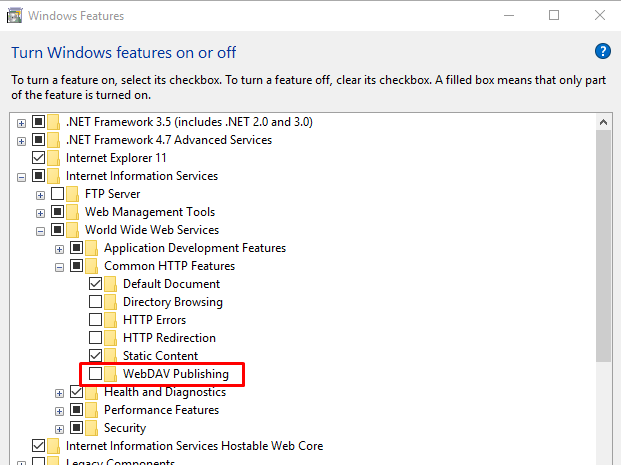The width and height of the screenshot is (621, 465).
Task: Click the blue help question mark icon
Action: click(x=602, y=51)
